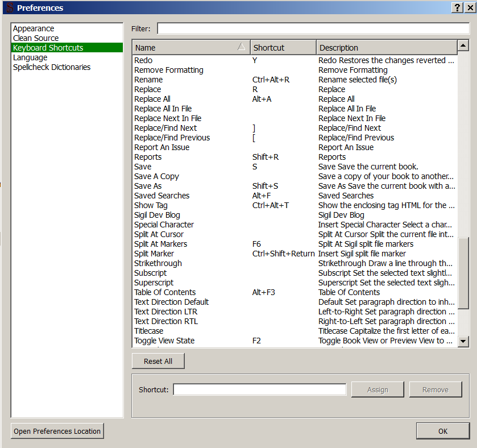
Task: Click Open Preferences Location button
Action: tap(57, 432)
